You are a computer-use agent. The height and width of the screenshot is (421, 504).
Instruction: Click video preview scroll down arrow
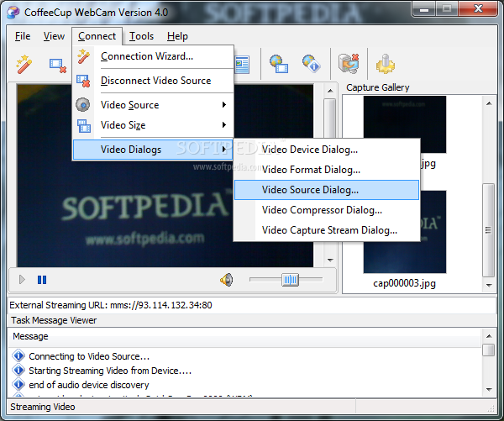[330, 260]
